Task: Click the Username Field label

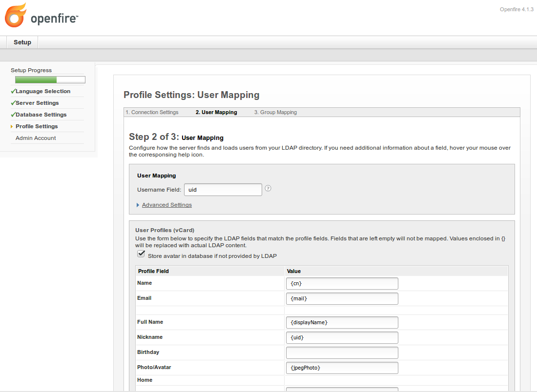Action: 159,190
